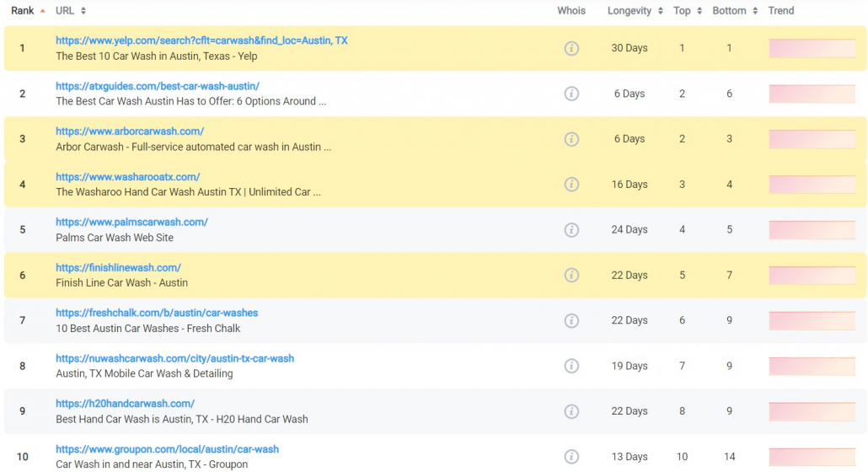The image size is (868, 472).
Task: Click the '16 Days' longevity value
Action: [630, 185]
